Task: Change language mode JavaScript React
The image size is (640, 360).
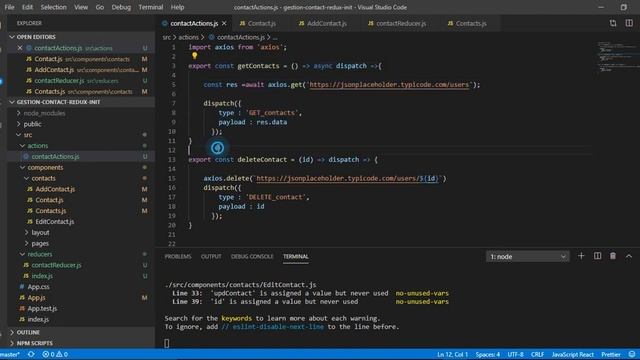Action: point(573,354)
